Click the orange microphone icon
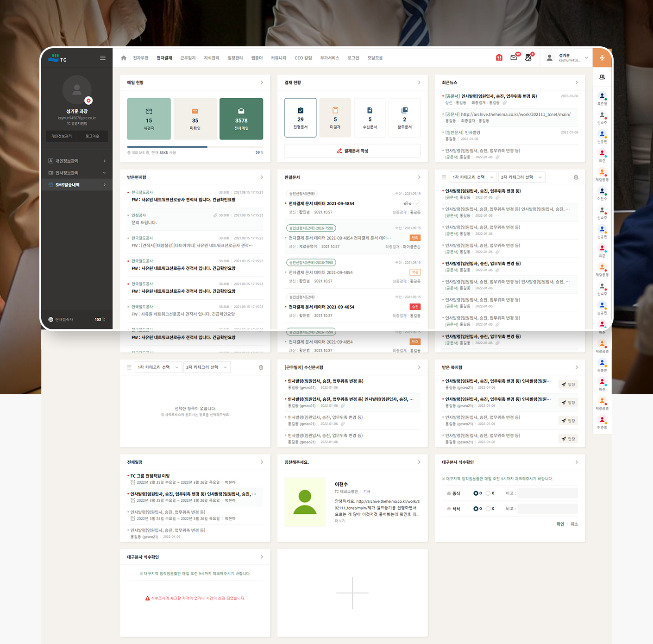The width and height of the screenshot is (653, 644). point(602,58)
